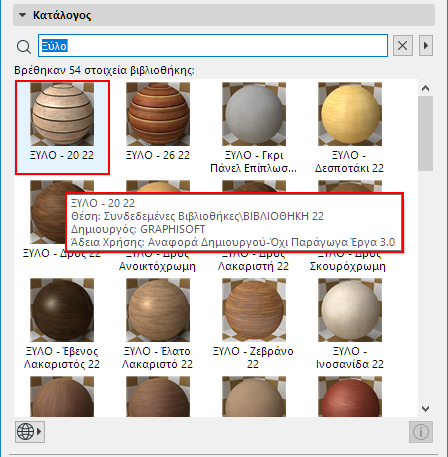Clear the search with the X button

coord(403,45)
